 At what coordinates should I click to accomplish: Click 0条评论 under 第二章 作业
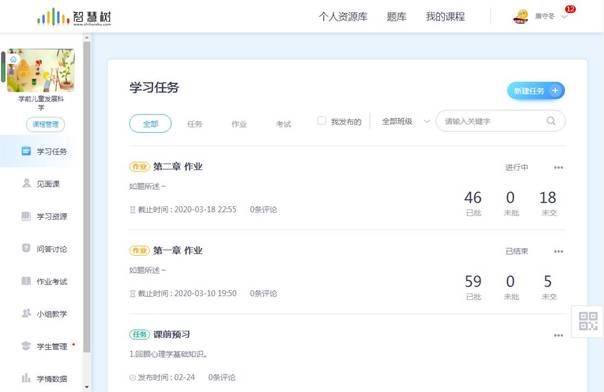[263, 209]
